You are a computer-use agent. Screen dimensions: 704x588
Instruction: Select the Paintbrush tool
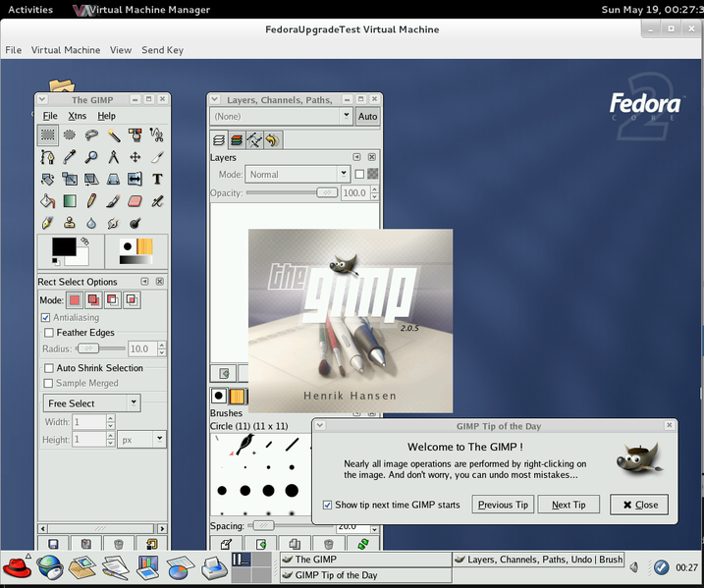click(114, 201)
